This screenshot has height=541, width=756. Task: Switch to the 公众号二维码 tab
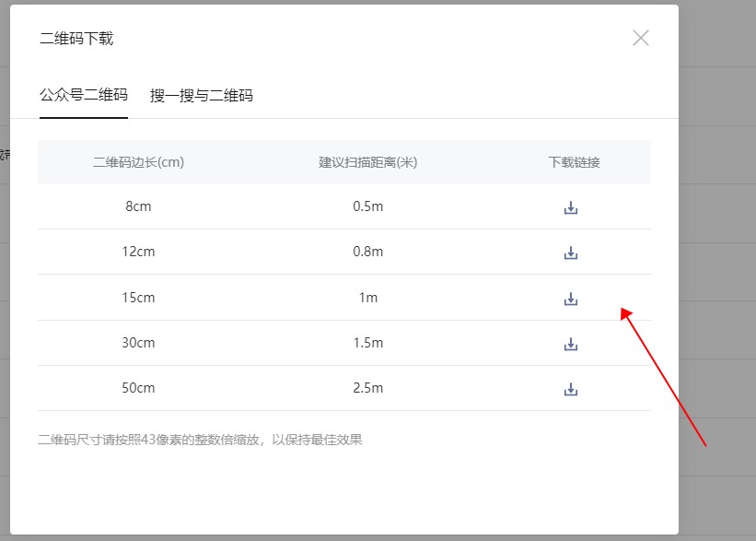(84, 95)
